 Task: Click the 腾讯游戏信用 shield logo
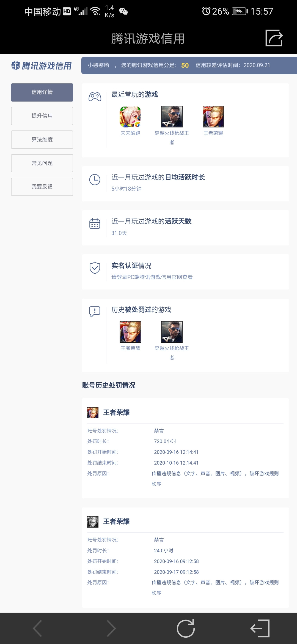42,66
